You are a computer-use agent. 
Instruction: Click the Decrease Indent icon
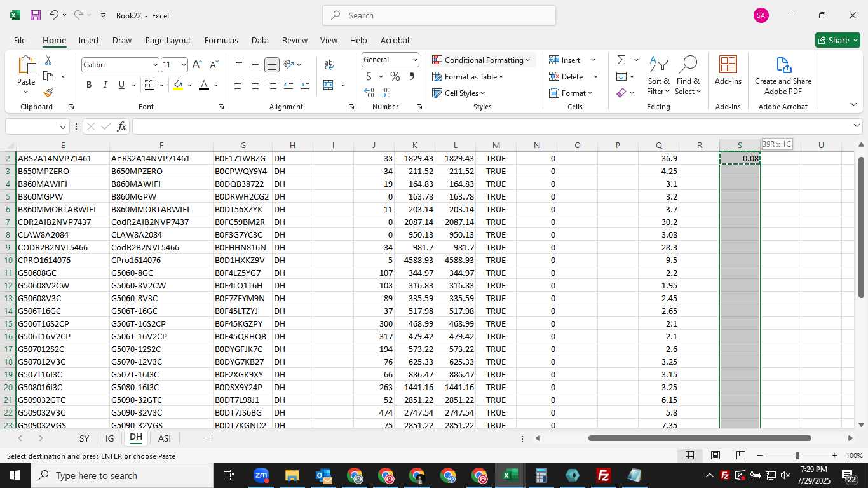tap(288, 85)
